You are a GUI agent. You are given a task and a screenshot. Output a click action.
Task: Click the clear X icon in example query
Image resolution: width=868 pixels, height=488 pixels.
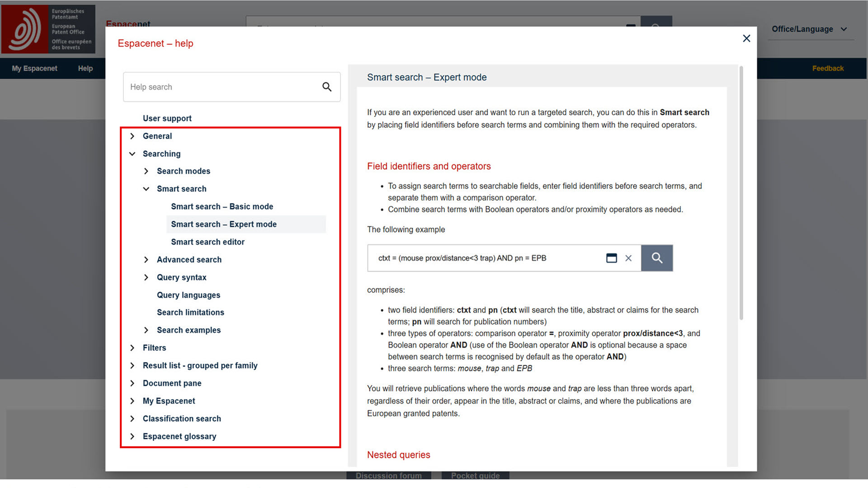tap(628, 258)
